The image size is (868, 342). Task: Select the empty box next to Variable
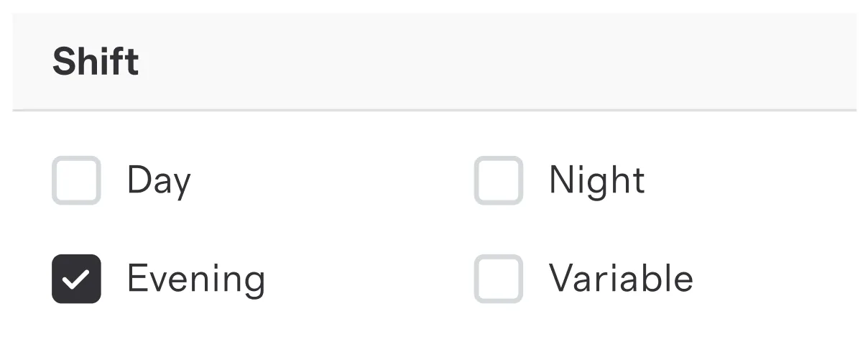click(499, 279)
